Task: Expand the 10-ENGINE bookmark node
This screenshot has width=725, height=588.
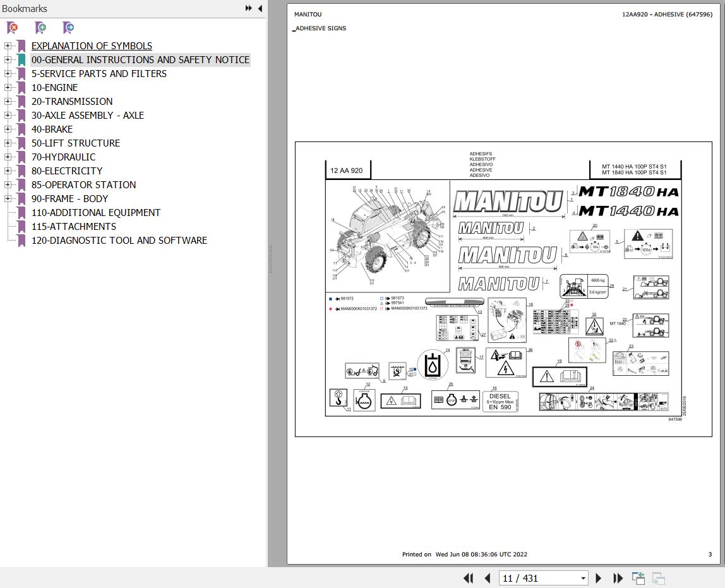Action: tap(8, 87)
